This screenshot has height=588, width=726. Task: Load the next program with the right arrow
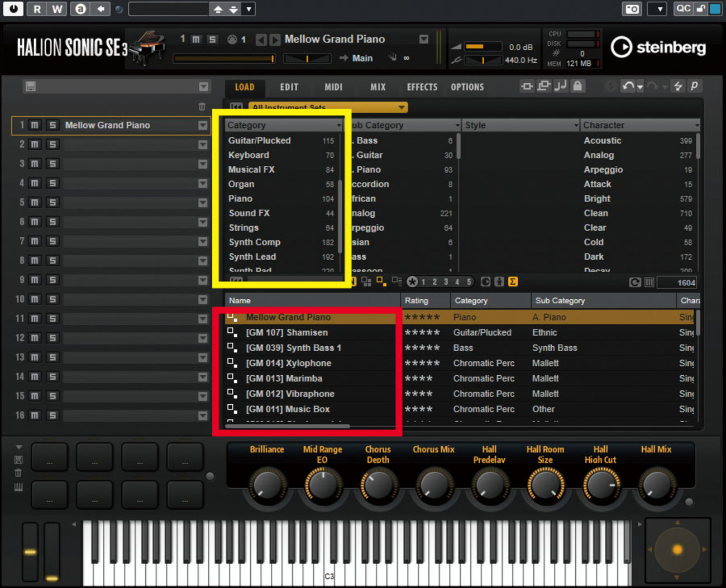pyautogui.click(x=275, y=40)
